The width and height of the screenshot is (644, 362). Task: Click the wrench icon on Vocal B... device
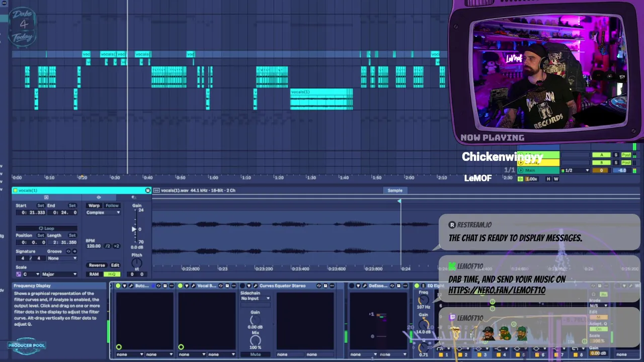tap(193, 286)
